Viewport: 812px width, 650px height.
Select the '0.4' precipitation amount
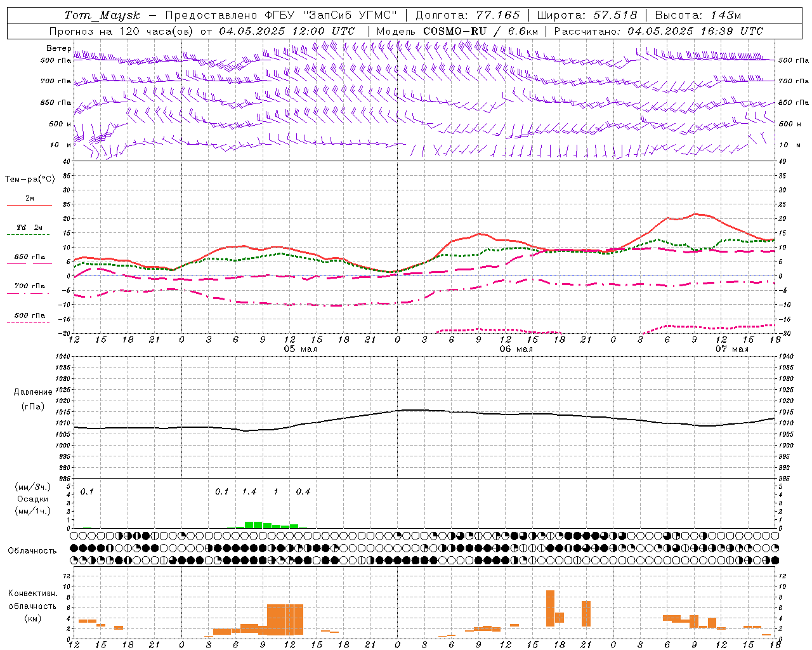click(x=303, y=492)
